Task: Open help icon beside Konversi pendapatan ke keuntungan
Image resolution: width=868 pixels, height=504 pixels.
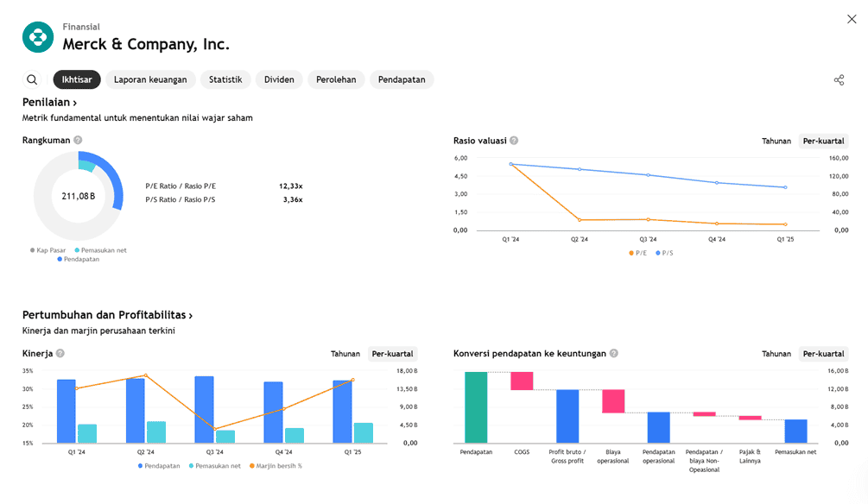Action: pyautogui.click(x=613, y=353)
